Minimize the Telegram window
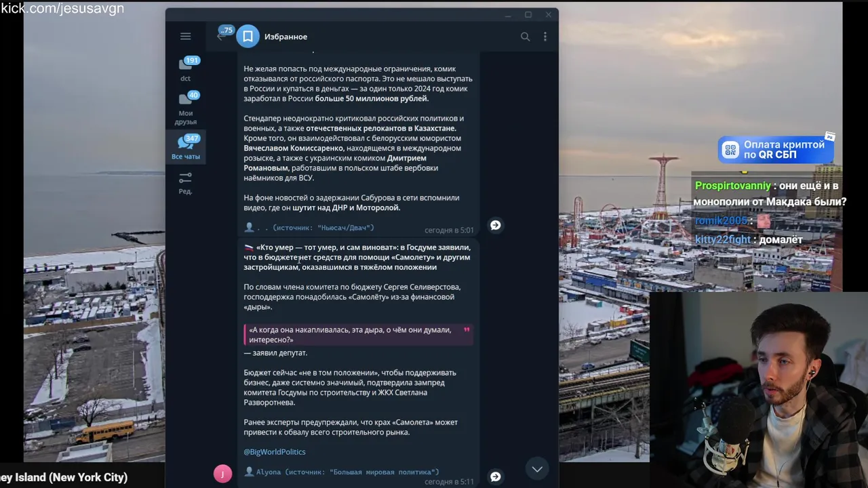Image resolution: width=868 pixels, height=488 pixels. tap(508, 15)
